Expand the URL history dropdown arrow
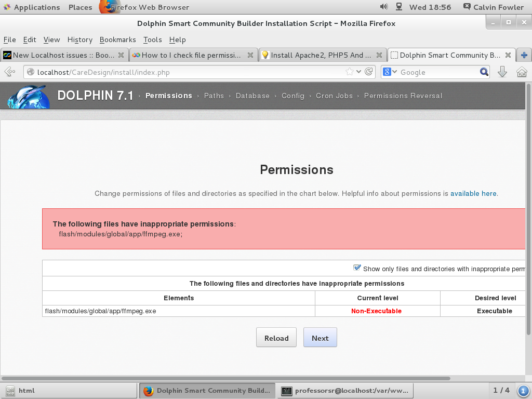This screenshot has width=532, height=399. [x=359, y=72]
